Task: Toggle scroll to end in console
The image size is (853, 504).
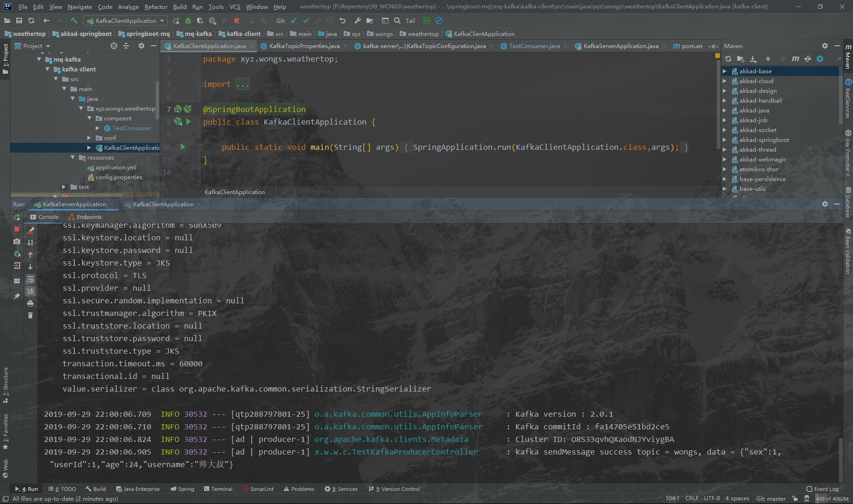Action: 30,291
